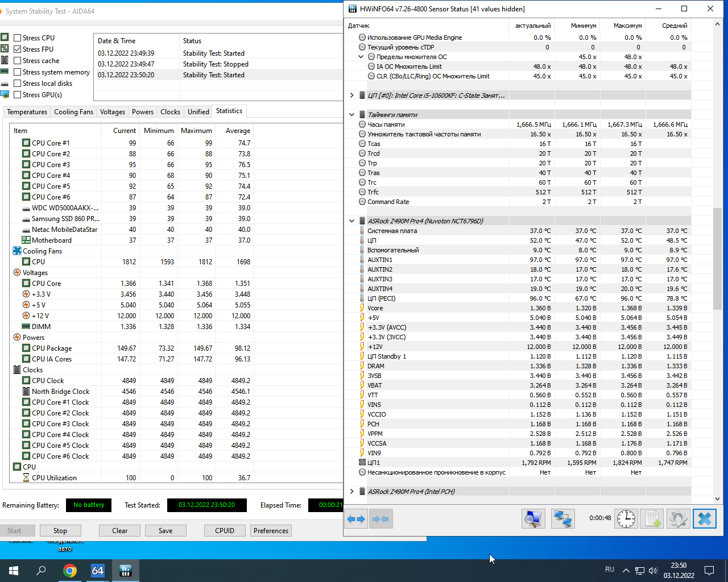Tick the Stress local disks checkbox
Screen dimensions: 728x582
[x=18, y=83]
